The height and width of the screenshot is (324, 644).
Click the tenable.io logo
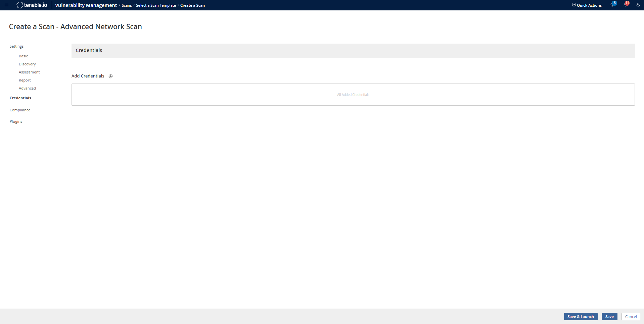pyautogui.click(x=32, y=5)
